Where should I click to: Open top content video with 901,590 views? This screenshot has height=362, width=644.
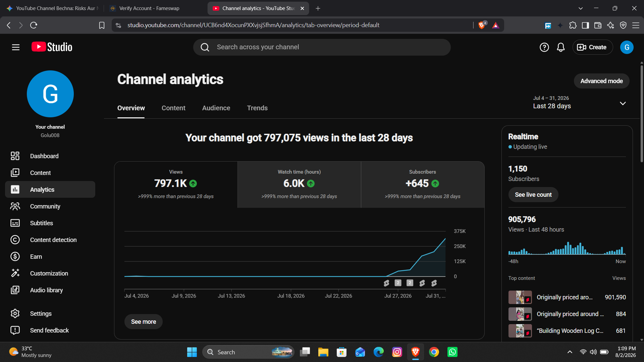coord(567,297)
